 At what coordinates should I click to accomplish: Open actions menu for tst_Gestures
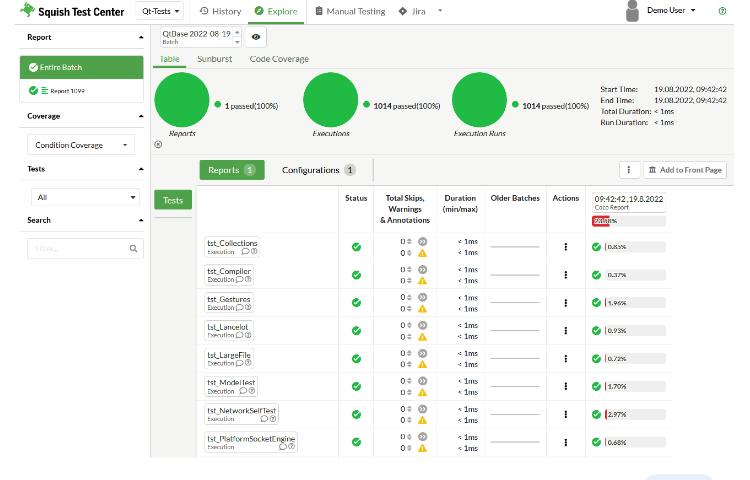point(565,303)
